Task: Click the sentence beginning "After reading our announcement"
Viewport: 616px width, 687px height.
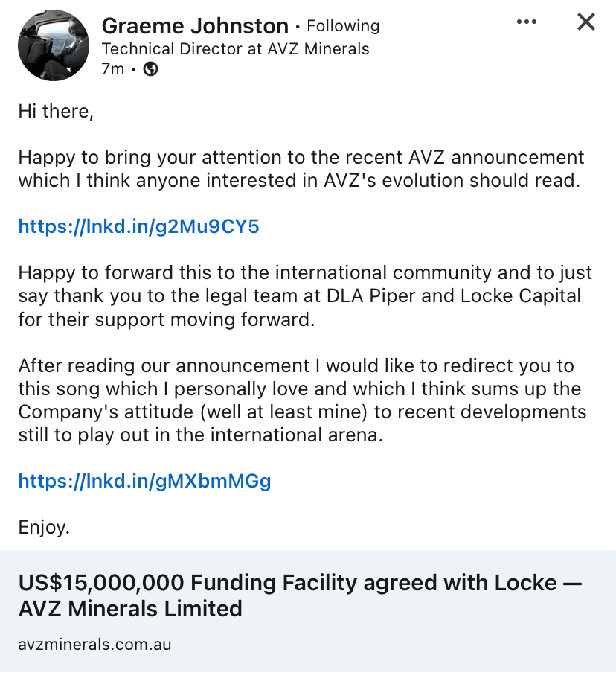Action: click(x=296, y=366)
